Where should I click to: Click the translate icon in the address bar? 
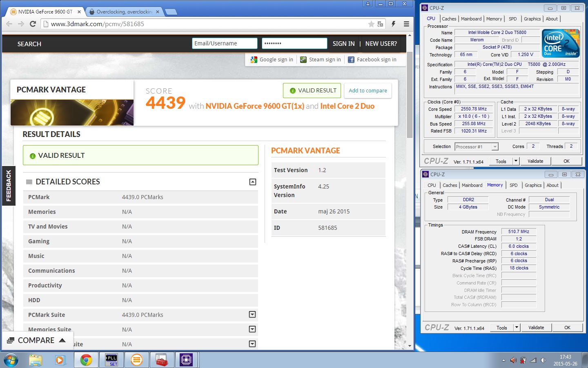(380, 24)
